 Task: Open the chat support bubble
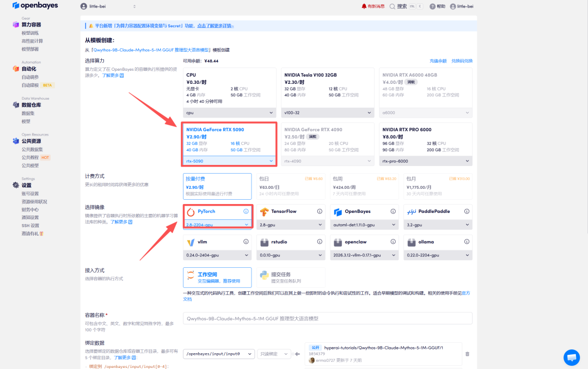[572, 358]
